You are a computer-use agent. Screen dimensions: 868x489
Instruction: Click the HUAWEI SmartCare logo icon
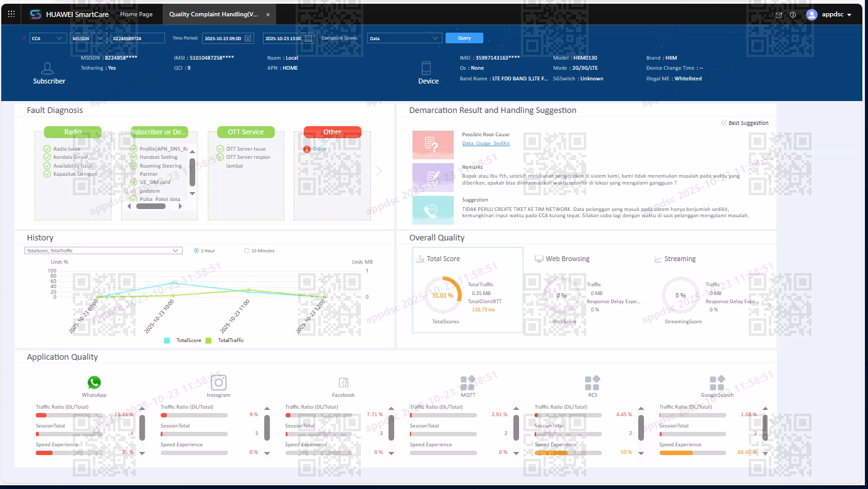coord(36,14)
